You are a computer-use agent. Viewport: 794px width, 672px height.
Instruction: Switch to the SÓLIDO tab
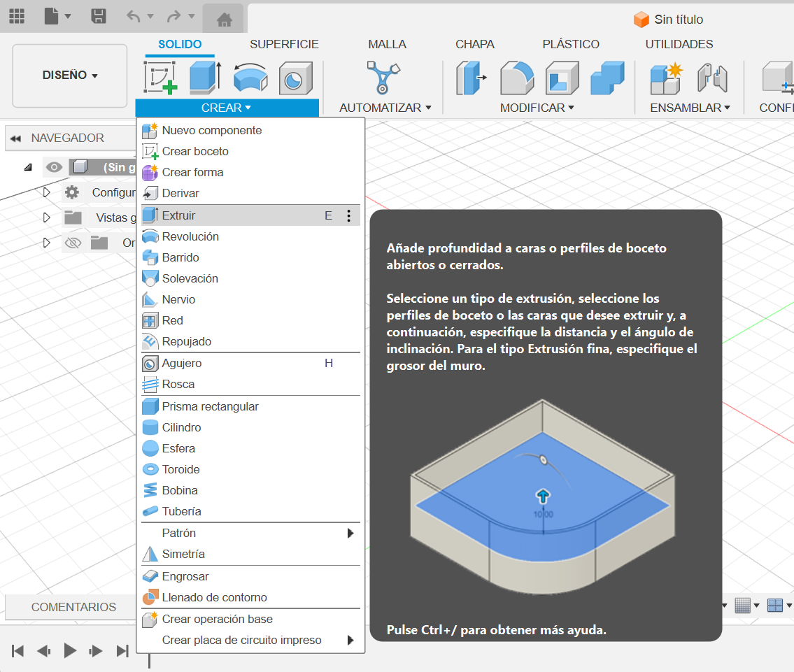pos(180,45)
